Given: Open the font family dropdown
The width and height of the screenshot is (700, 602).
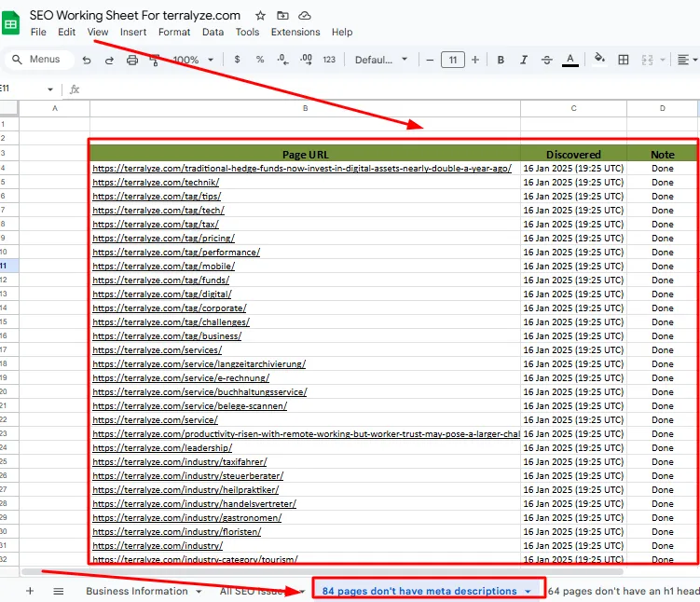Looking at the screenshot, I should click(381, 60).
